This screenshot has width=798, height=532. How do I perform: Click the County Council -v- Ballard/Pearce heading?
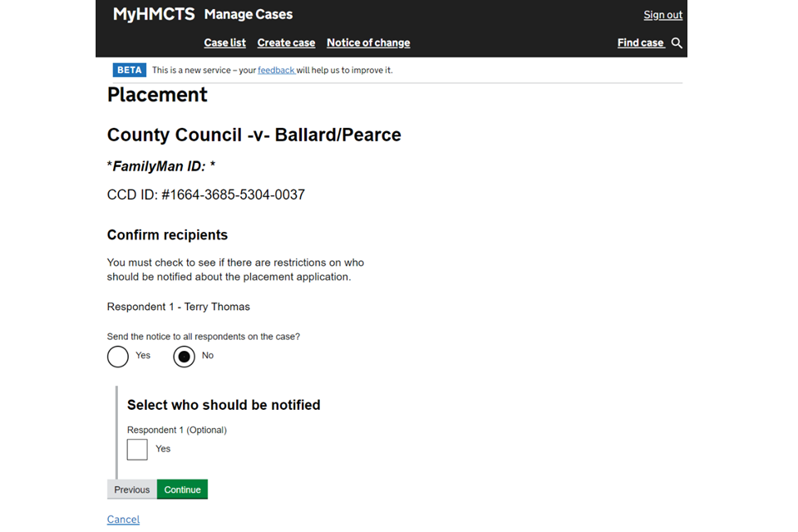254,135
